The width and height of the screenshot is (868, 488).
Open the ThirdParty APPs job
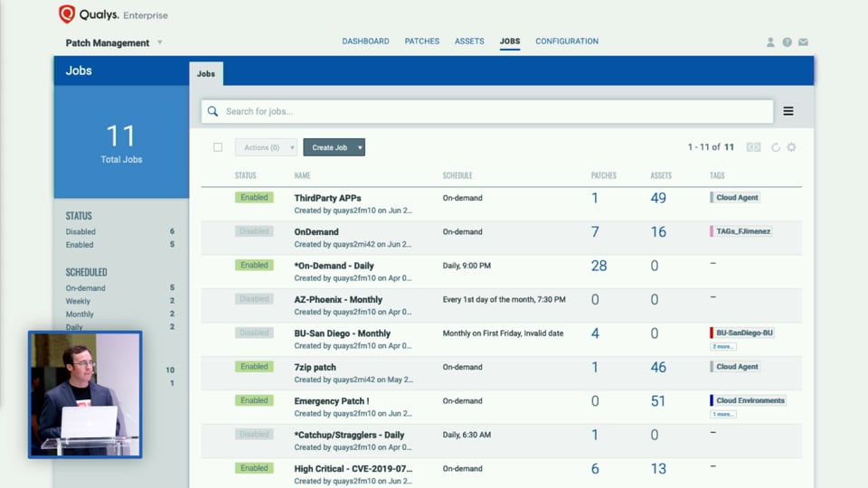tap(327, 198)
